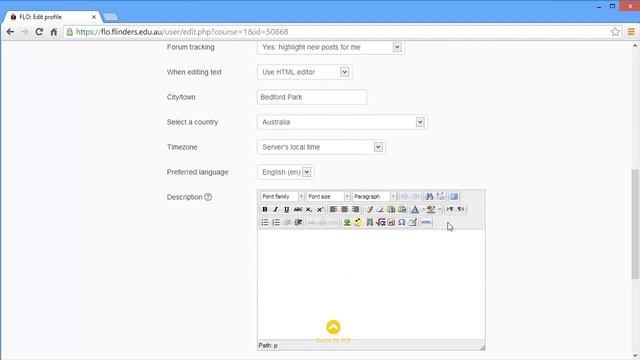This screenshot has height=360, width=640.
Task: Reload the page
Action: coord(39,32)
